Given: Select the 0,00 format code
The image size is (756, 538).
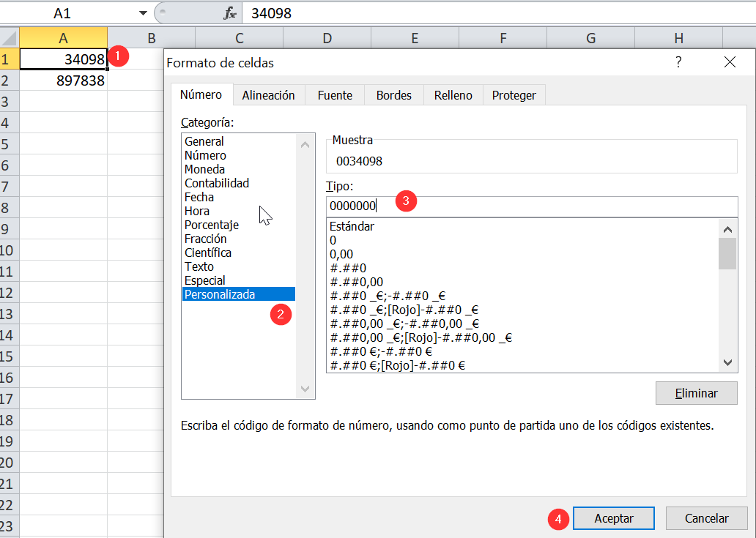Looking at the screenshot, I should point(341,254).
